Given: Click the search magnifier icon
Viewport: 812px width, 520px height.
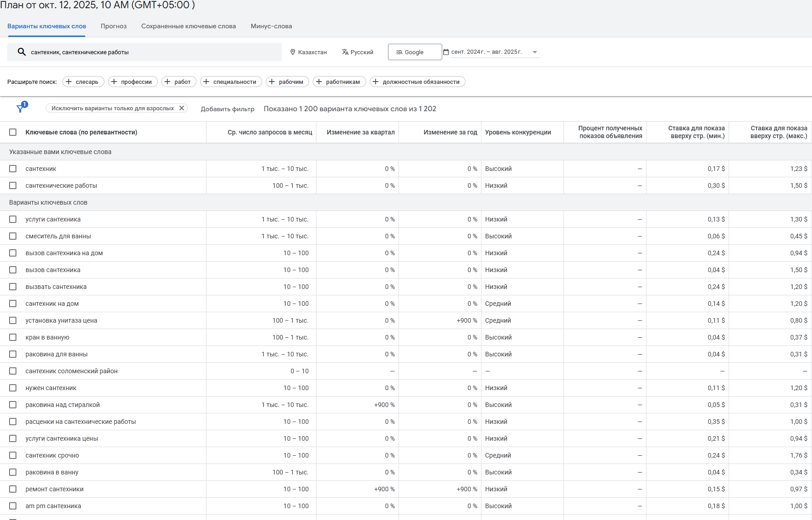Looking at the screenshot, I should click(21, 52).
